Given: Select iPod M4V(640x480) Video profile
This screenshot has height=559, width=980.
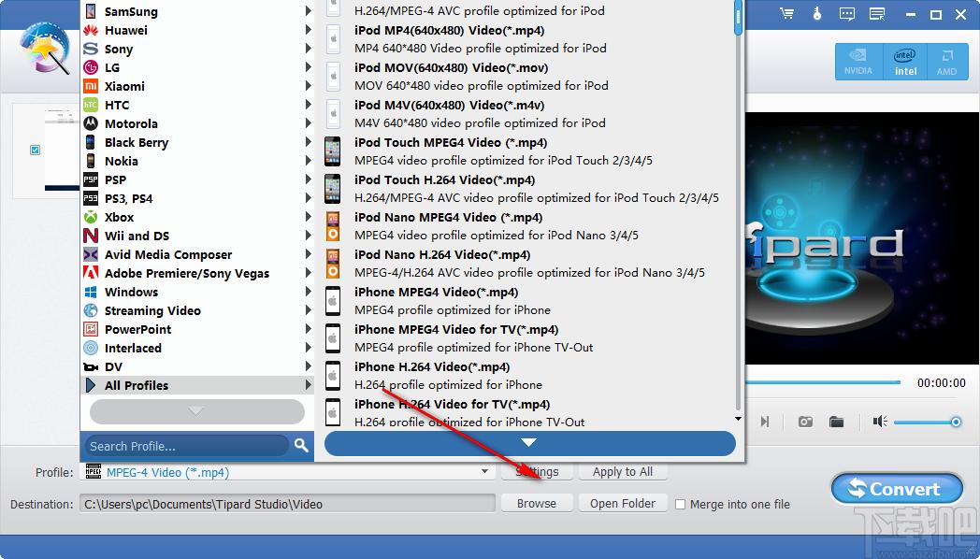Looking at the screenshot, I should click(x=528, y=114).
